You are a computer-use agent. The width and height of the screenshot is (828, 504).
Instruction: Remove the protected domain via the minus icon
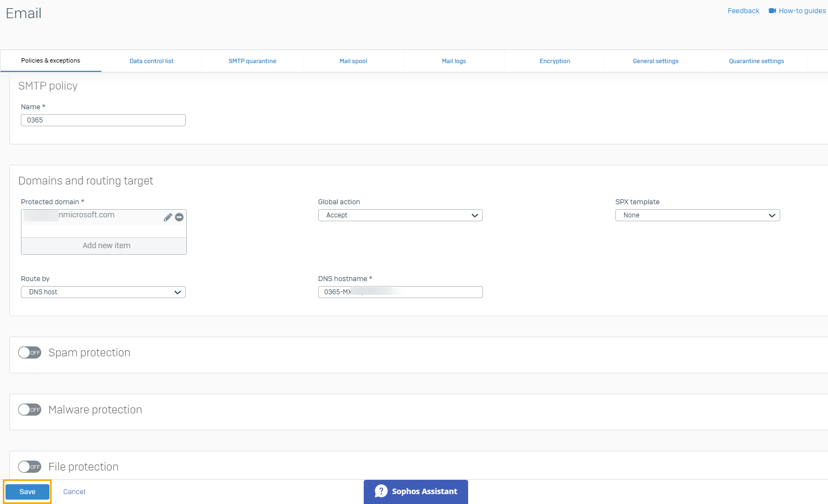[179, 217]
